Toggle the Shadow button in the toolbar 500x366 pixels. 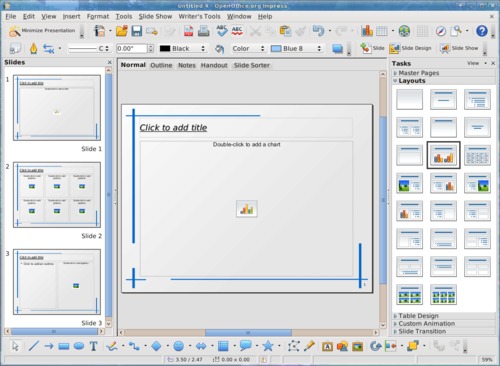click(x=337, y=49)
